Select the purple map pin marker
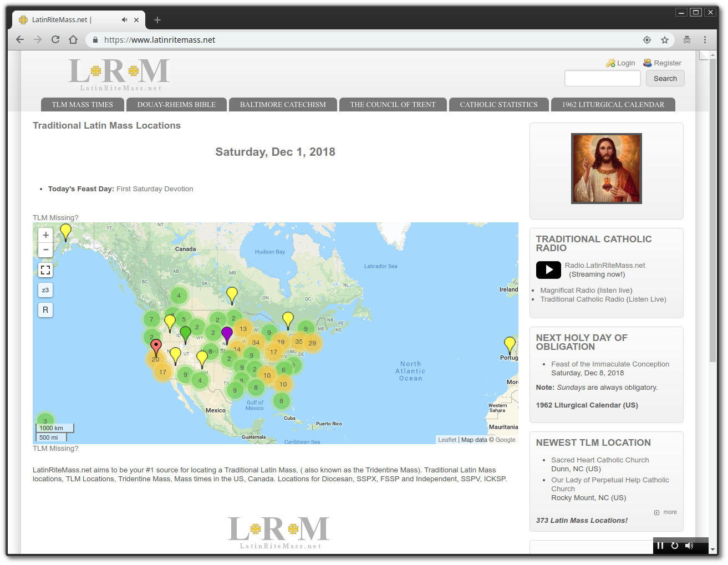 click(x=227, y=335)
